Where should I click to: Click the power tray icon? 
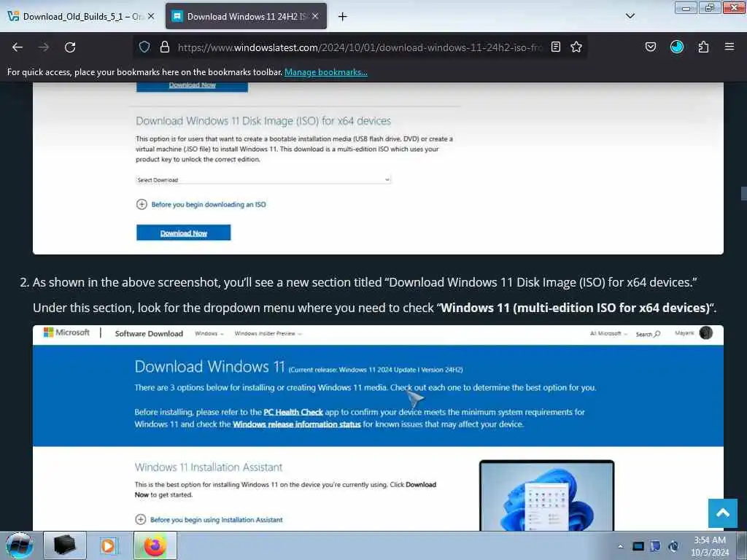[673, 546]
